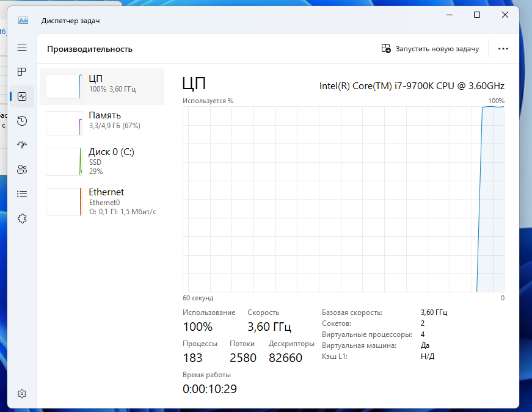Viewport: 532px width, 412px height.
Task: Click the Виртуальная машина label
Action: pyautogui.click(x=359, y=345)
